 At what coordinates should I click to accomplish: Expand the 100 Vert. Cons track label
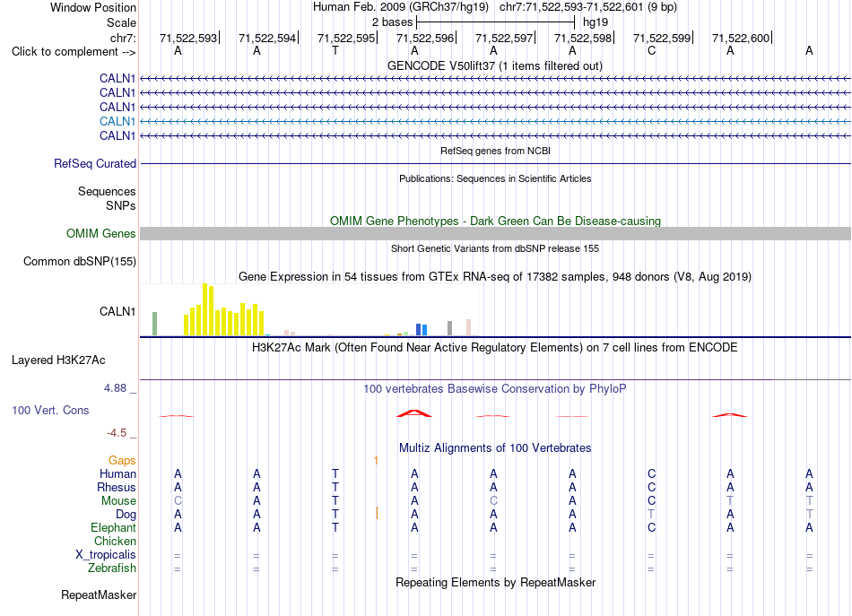[50, 410]
